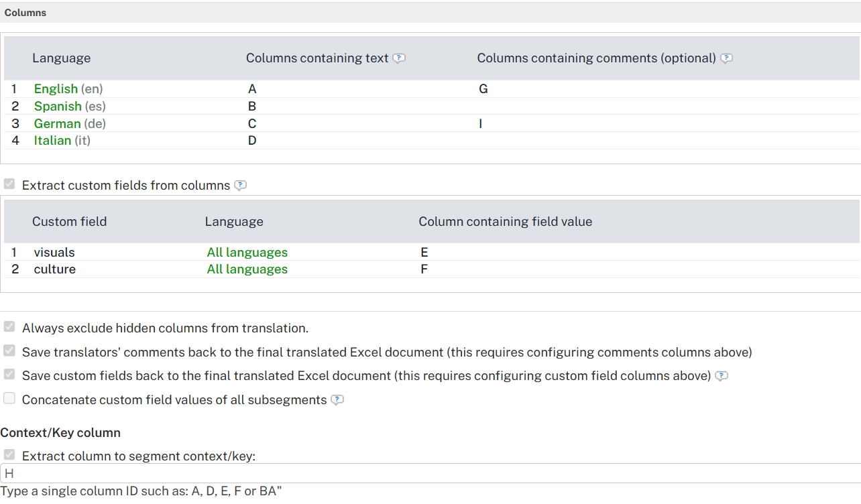Click help icon next to Columns containing text
This screenshot has width=861, height=504.
(x=399, y=58)
